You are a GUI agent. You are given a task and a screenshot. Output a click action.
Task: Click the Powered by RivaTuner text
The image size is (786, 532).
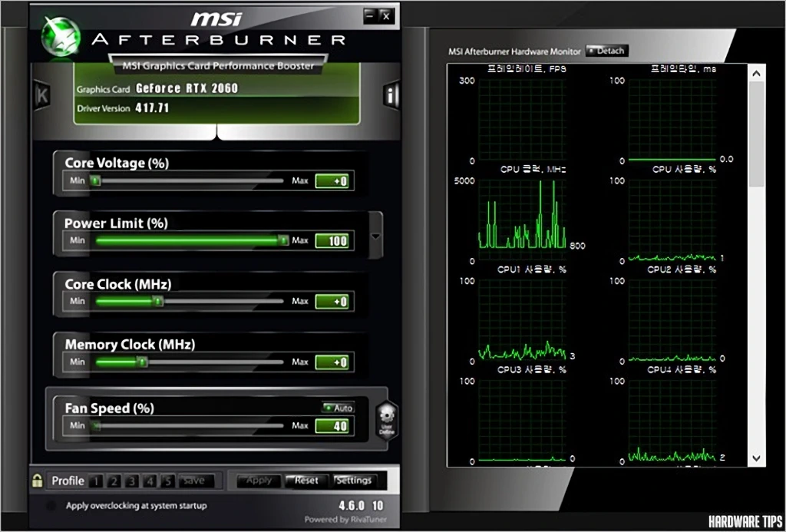point(345,520)
